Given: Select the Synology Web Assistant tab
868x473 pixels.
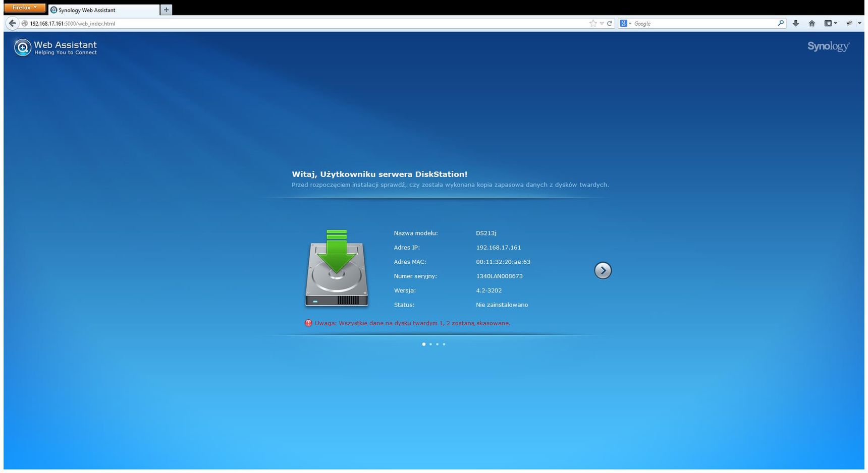Looking at the screenshot, I should coord(103,10).
